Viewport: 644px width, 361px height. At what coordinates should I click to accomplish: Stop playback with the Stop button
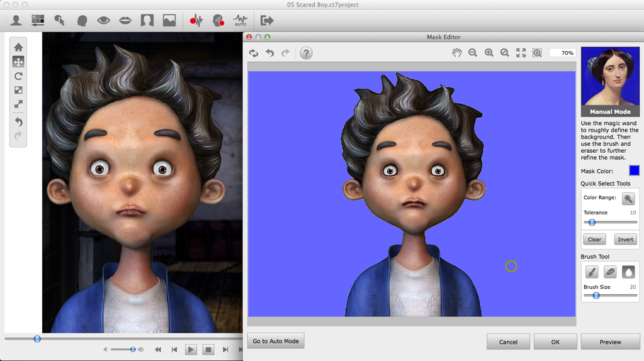click(208, 350)
